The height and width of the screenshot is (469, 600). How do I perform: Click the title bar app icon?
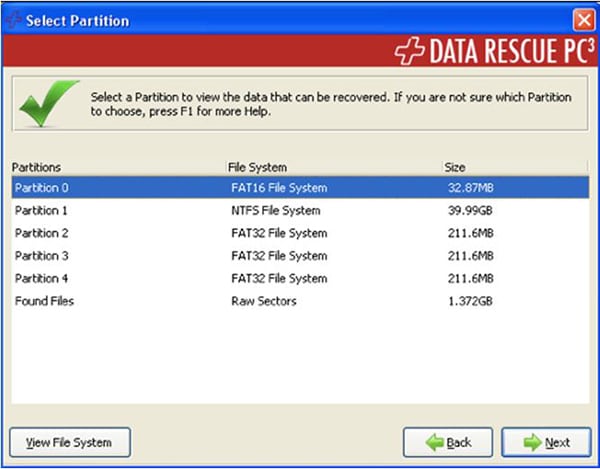pyautogui.click(x=13, y=20)
